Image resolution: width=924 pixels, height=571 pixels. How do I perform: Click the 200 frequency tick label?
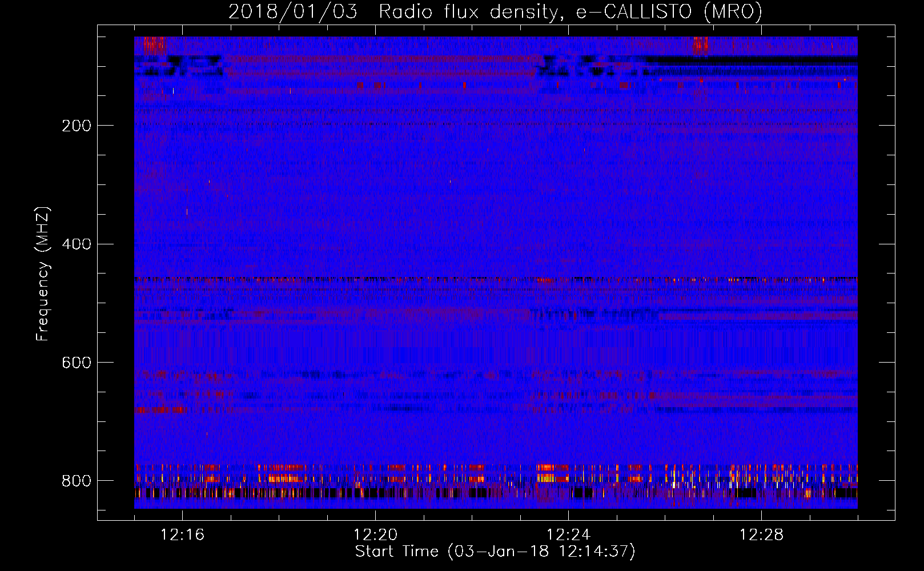(x=77, y=126)
